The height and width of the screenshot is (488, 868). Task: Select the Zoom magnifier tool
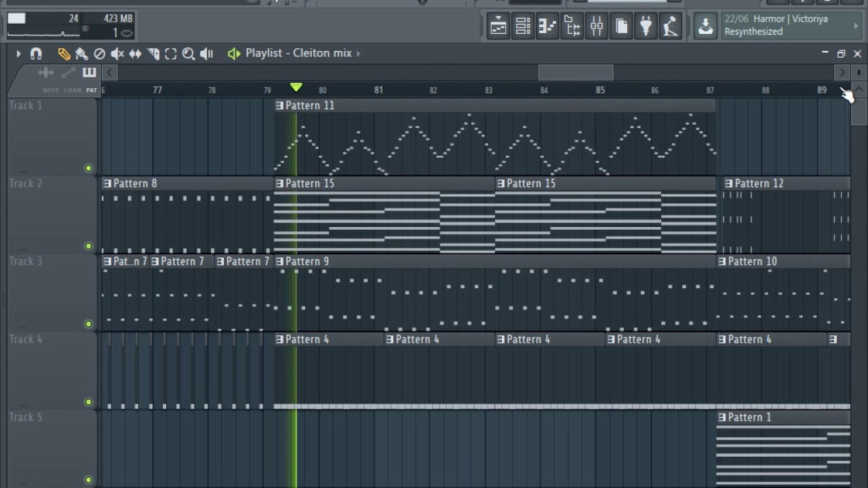pyautogui.click(x=189, y=54)
